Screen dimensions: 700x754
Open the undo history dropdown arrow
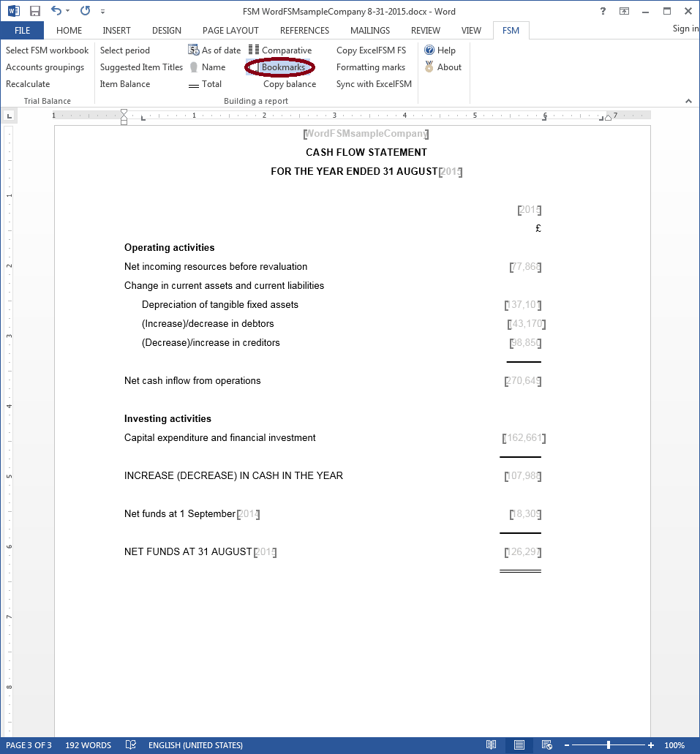pyautogui.click(x=67, y=11)
